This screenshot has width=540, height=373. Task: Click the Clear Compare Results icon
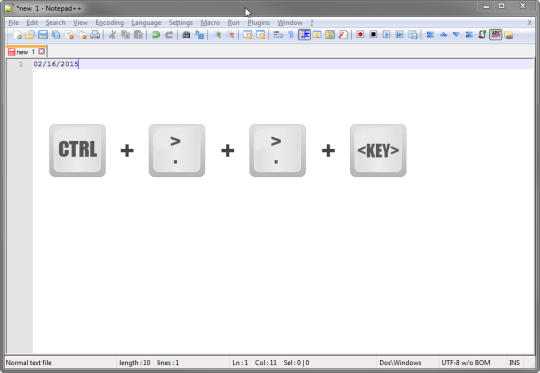469,35
